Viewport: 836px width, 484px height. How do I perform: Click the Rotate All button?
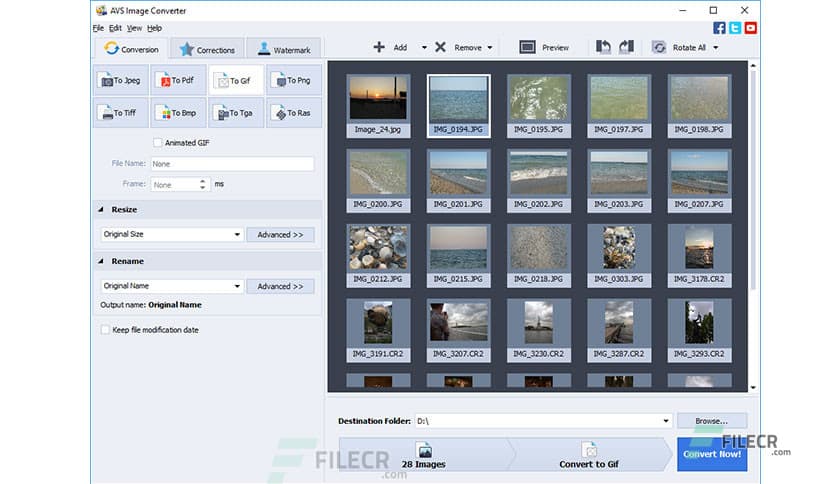pos(679,47)
